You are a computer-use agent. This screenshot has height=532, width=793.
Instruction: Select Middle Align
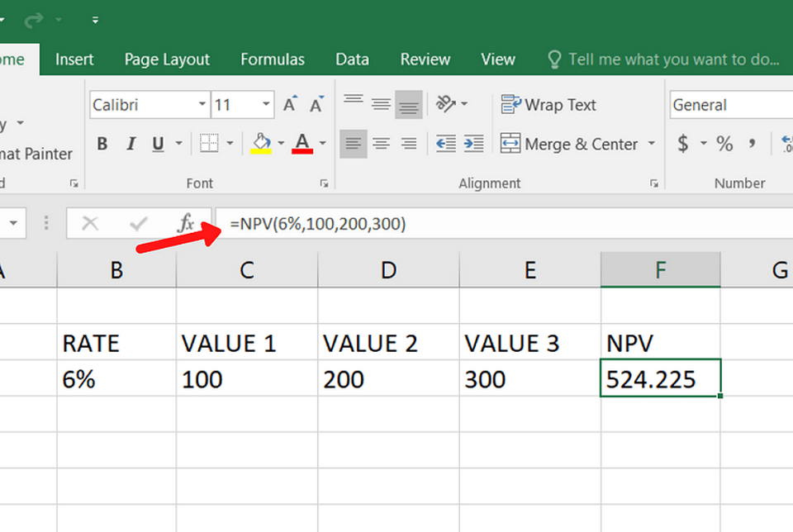[381, 104]
